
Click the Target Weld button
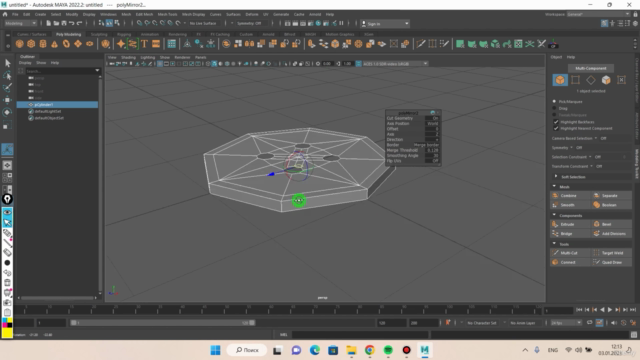tap(612, 253)
